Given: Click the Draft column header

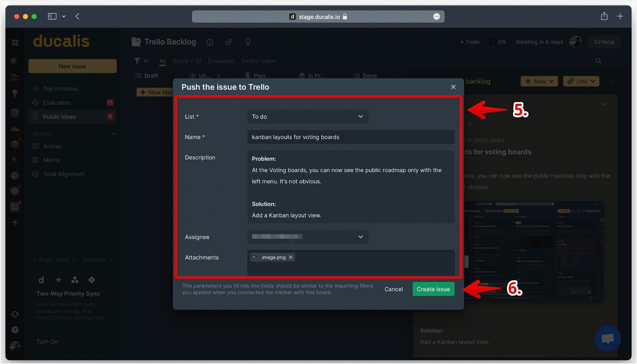Looking at the screenshot, I should pos(147,76).
